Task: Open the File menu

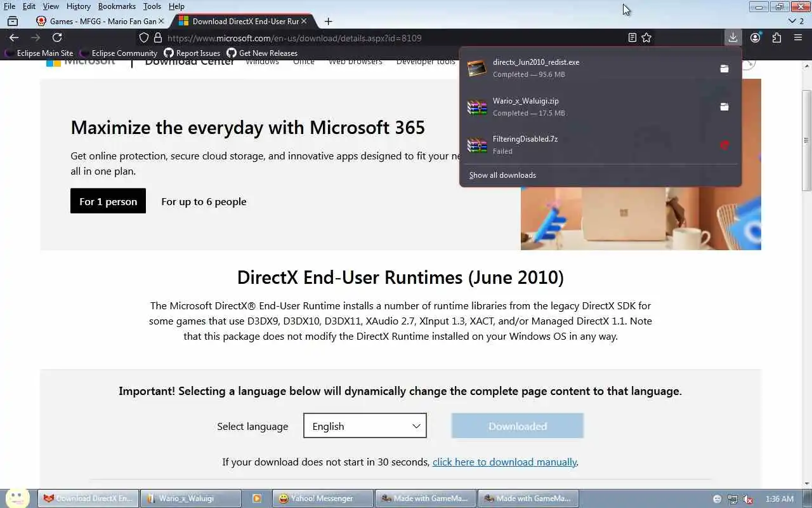Action: pyautogui.click(x=10, y=6)
